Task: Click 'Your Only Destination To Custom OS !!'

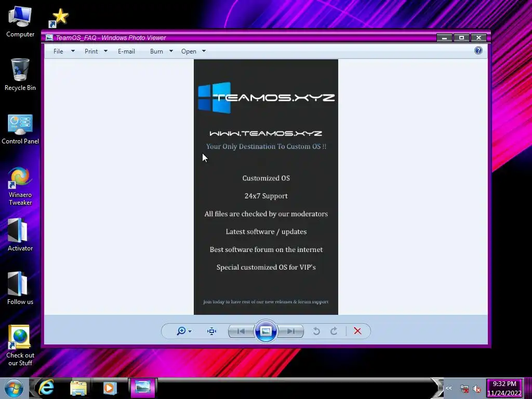Action: (266, 147)
